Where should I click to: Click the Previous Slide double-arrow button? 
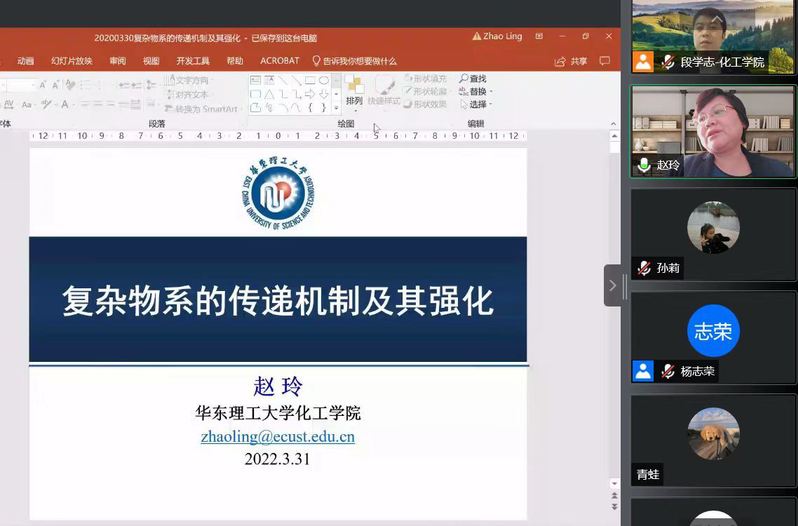pos(614,495)
